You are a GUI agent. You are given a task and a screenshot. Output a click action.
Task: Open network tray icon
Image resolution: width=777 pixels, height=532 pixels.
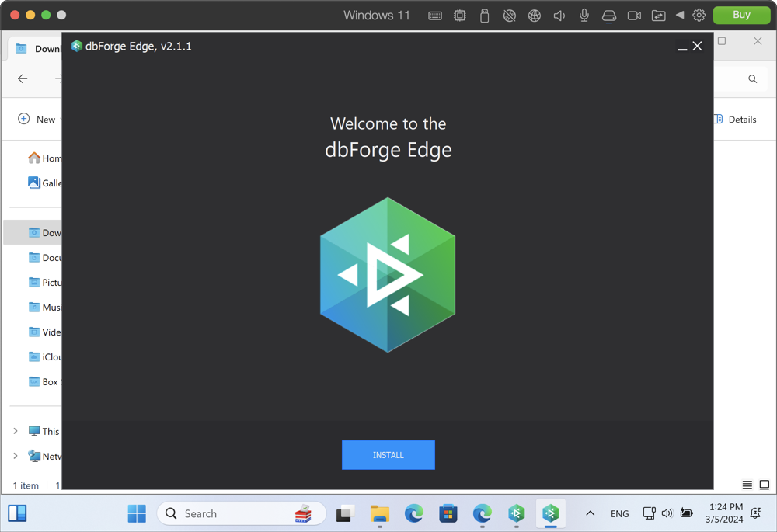[649, 513]
